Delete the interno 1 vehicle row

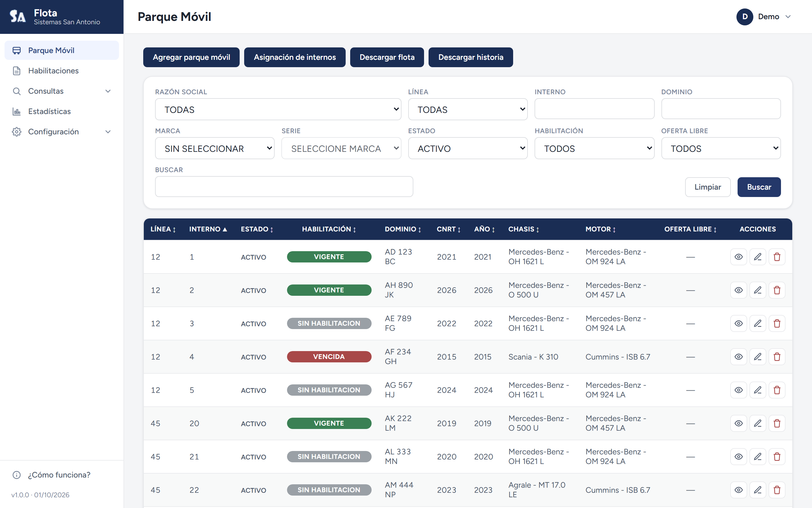pyautogui.click(x=776, y=257)
